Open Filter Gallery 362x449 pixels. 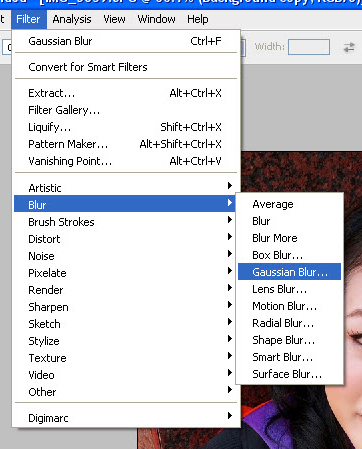(126, 110)
